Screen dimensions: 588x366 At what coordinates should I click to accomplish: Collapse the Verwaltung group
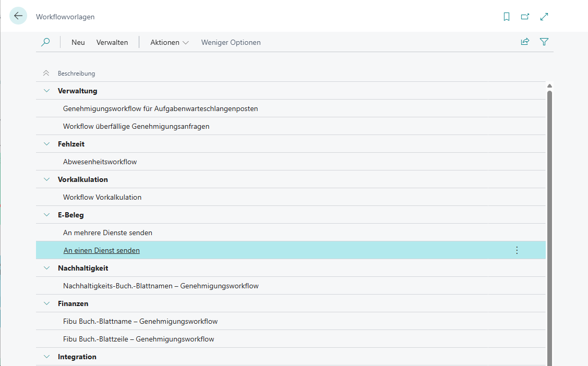(x=46, y=90)
